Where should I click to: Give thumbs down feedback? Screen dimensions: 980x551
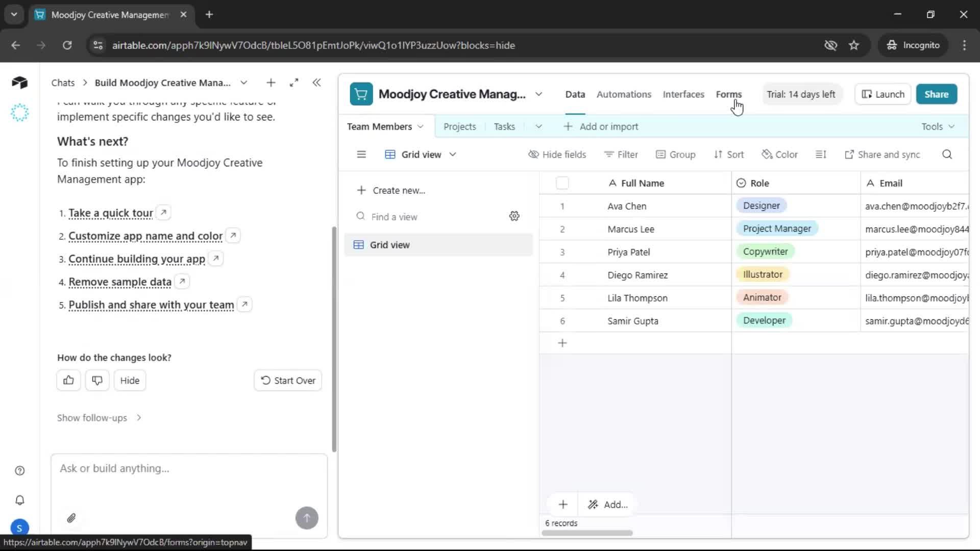tap(97, 380)
